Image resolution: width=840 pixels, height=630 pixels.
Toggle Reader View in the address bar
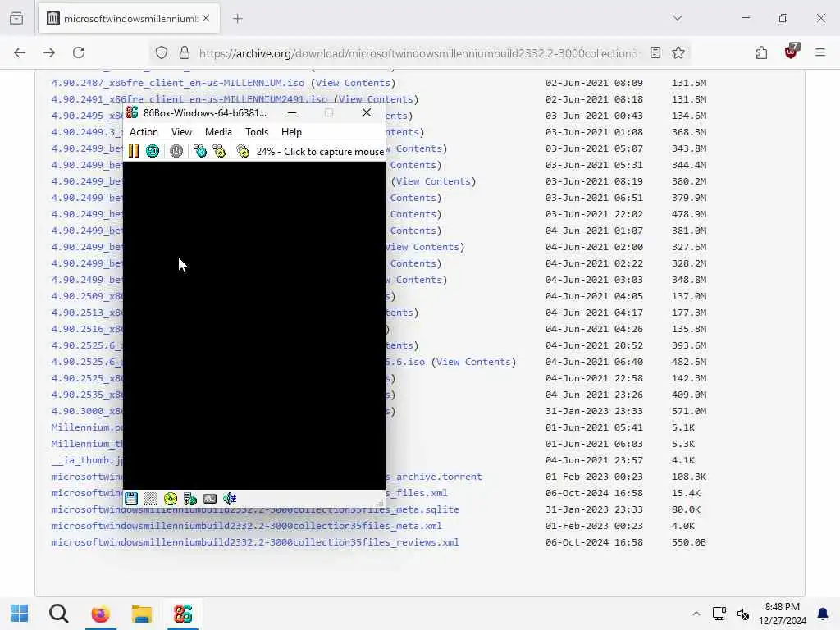655,52
